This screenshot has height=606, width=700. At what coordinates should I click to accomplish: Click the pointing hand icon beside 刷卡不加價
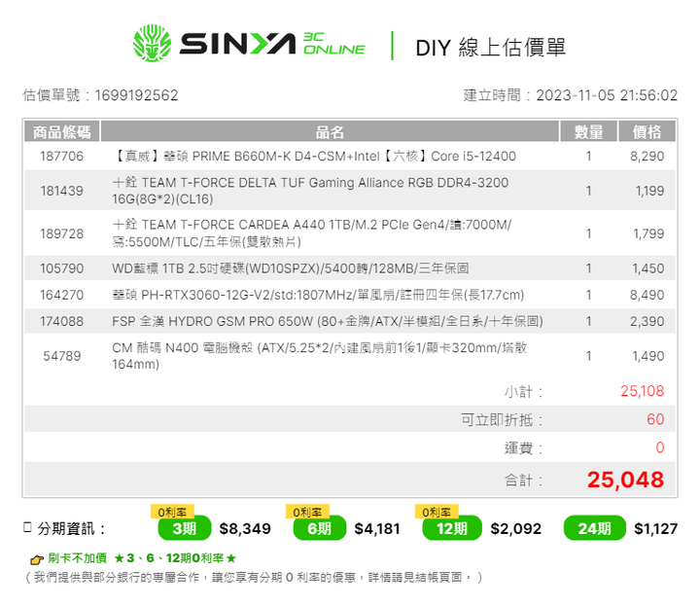[x=36, y=558]
